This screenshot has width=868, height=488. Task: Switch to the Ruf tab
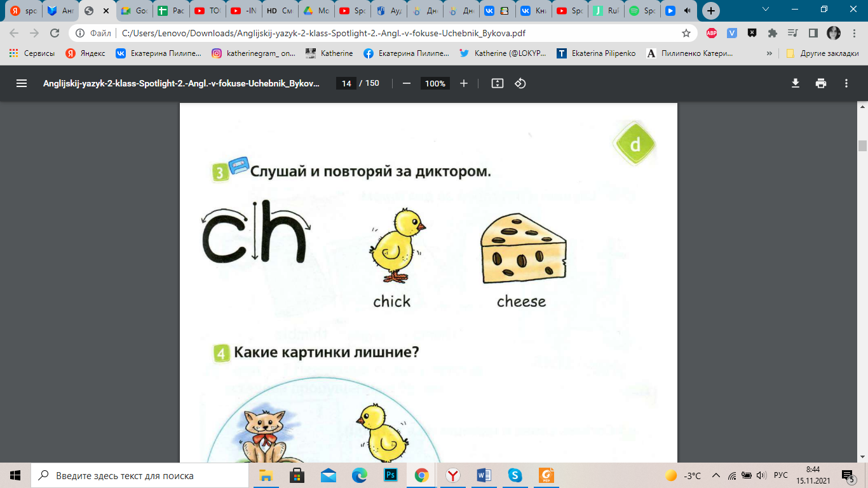[606, 11]
